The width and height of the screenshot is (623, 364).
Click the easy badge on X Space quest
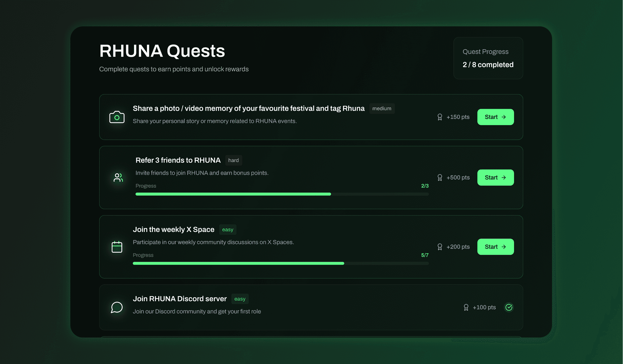(x=228, y=230)
